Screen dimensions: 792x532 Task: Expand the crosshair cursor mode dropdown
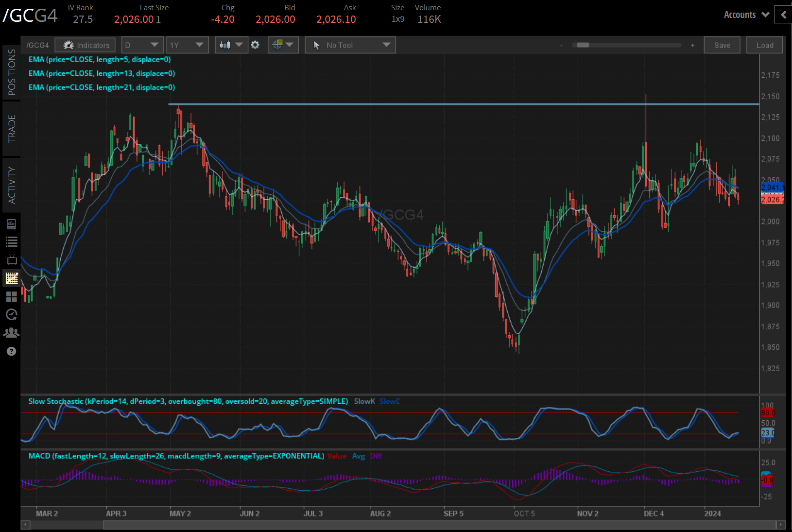pos(283,45)
